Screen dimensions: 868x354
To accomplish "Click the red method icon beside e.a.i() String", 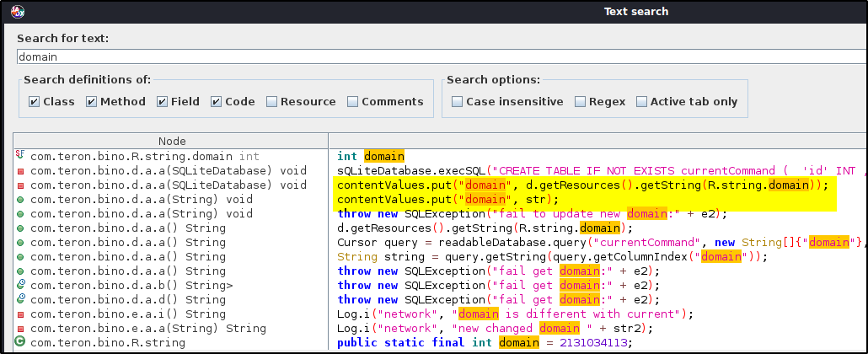I will tap(20, 314).
